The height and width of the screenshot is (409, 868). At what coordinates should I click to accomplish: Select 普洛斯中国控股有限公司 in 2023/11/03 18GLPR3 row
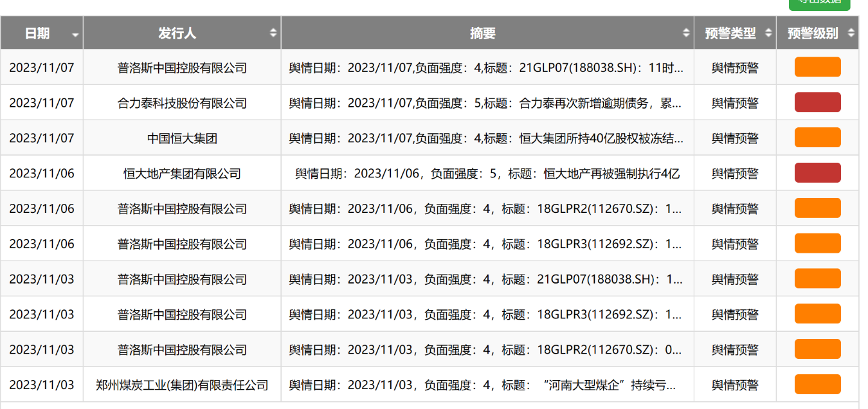point(182,314)
